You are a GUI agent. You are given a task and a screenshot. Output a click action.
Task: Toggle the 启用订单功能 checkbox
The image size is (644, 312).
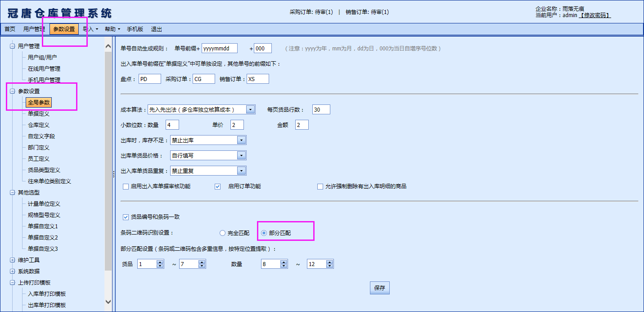pos(218,186)
